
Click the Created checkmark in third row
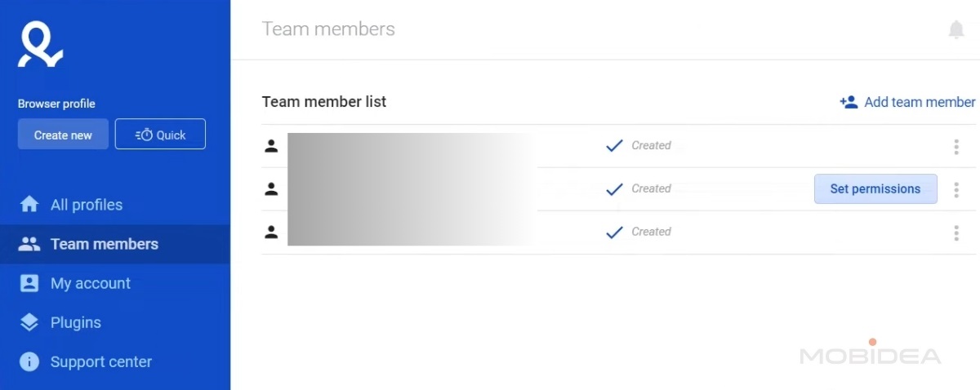[x=614, y=233]
